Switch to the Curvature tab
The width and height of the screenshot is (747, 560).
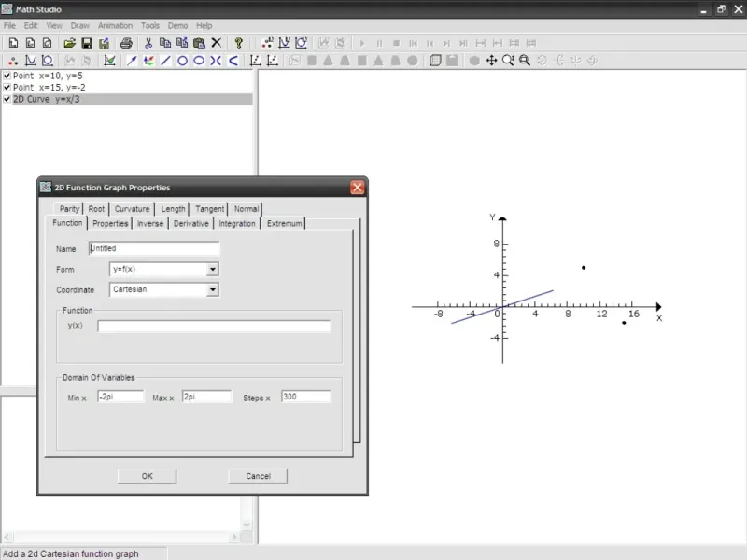coord(132,209)
